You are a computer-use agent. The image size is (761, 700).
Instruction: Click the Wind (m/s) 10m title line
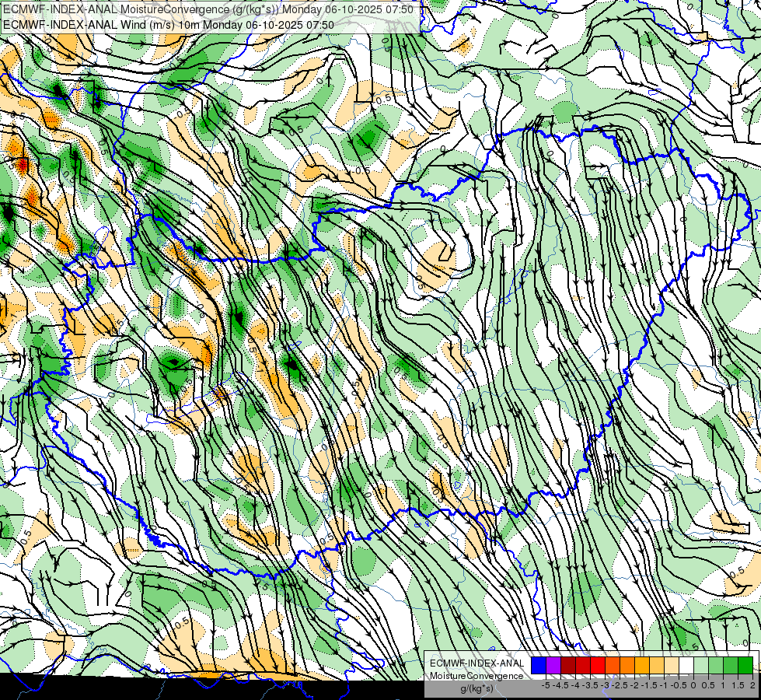(169, 24)
